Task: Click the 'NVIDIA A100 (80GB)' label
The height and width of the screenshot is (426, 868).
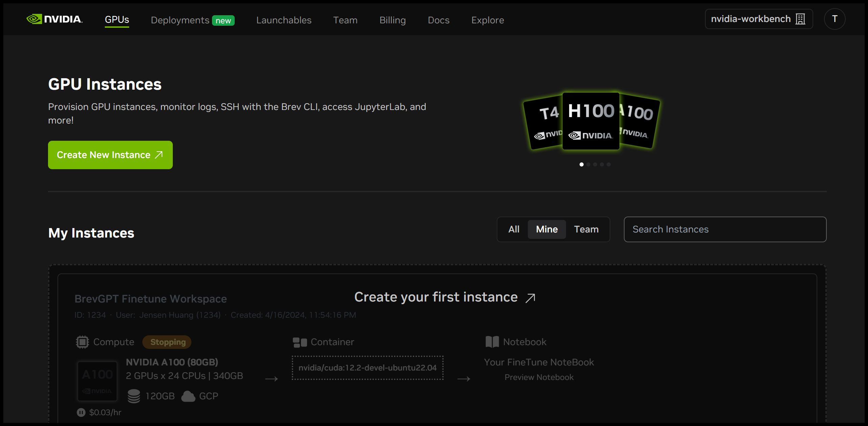Action: (172, 362)
